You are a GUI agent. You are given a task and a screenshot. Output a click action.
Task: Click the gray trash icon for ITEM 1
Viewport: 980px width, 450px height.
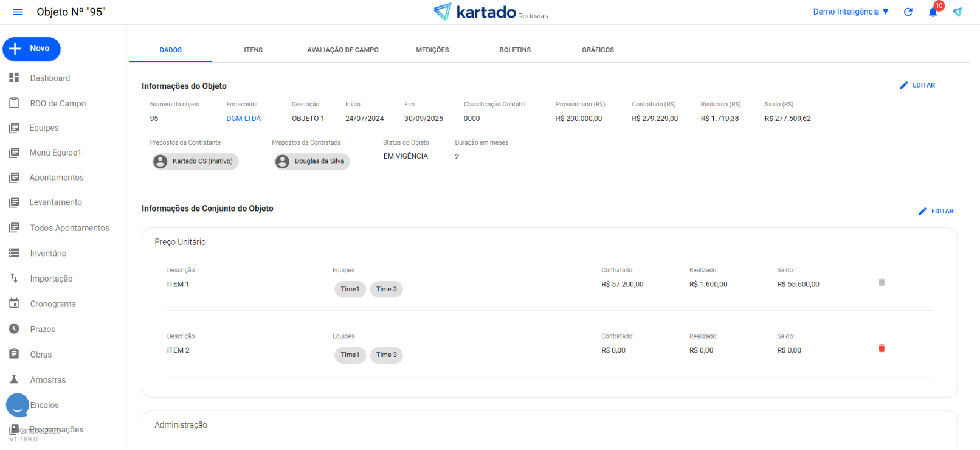coord(881,282)
